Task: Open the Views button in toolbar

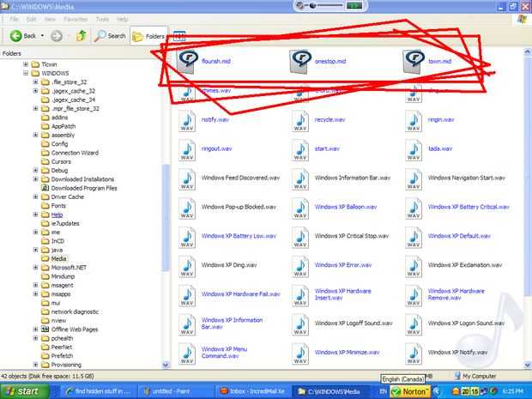Action: [x=179, y=36]
